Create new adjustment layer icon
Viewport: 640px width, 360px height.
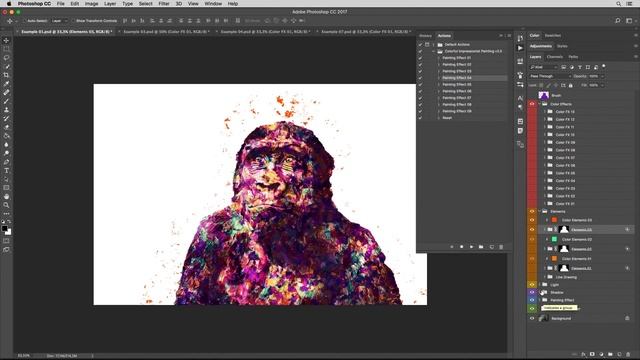(x=601, y=354)
